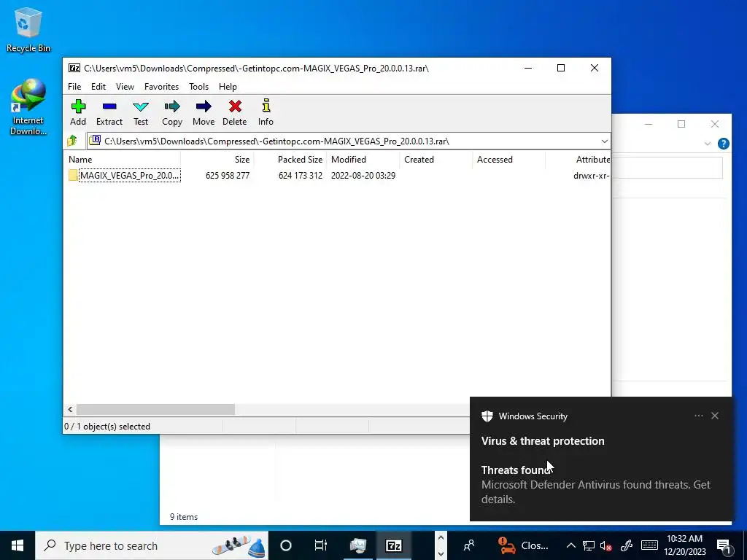Choose the Move toolbar icon

pyautogui.click(x=204, y=112)
